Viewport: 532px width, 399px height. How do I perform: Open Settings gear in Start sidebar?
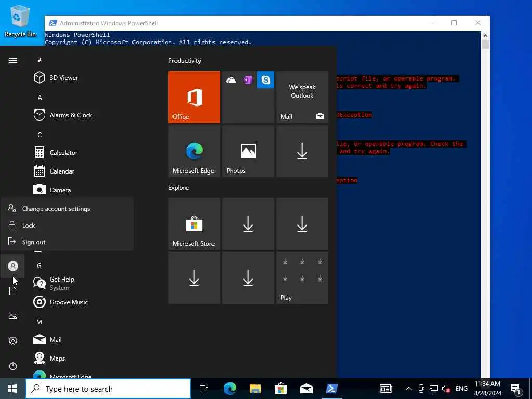(x=13, y=341)
